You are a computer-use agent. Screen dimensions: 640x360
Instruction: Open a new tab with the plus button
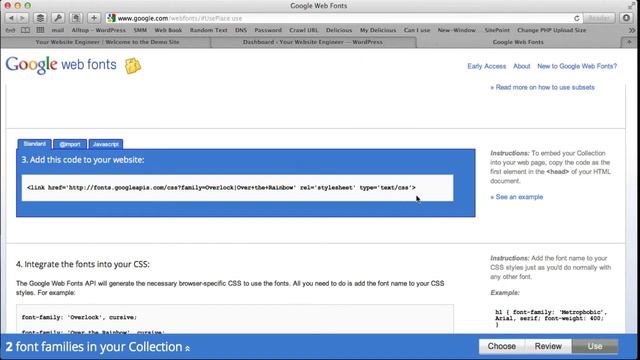coord(629,42)
